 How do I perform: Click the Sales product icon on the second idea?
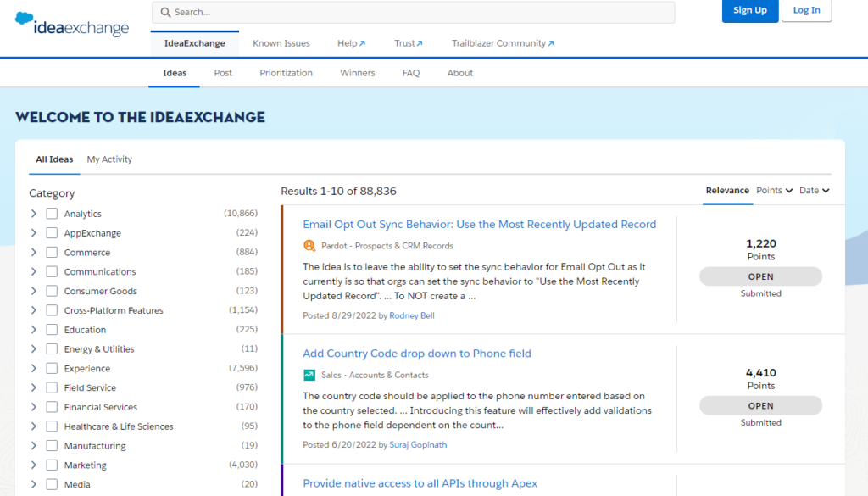(x=309, y=374)
